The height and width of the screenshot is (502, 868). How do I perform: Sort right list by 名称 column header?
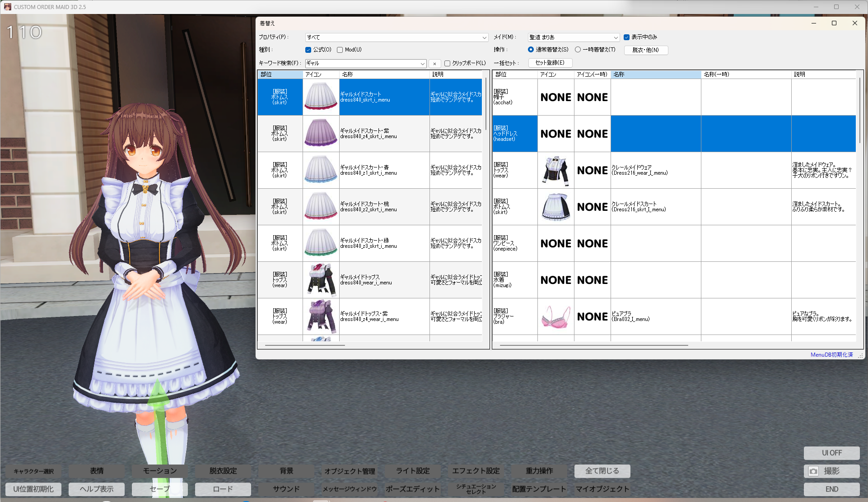pyautogui.click(x=655, y=74)
